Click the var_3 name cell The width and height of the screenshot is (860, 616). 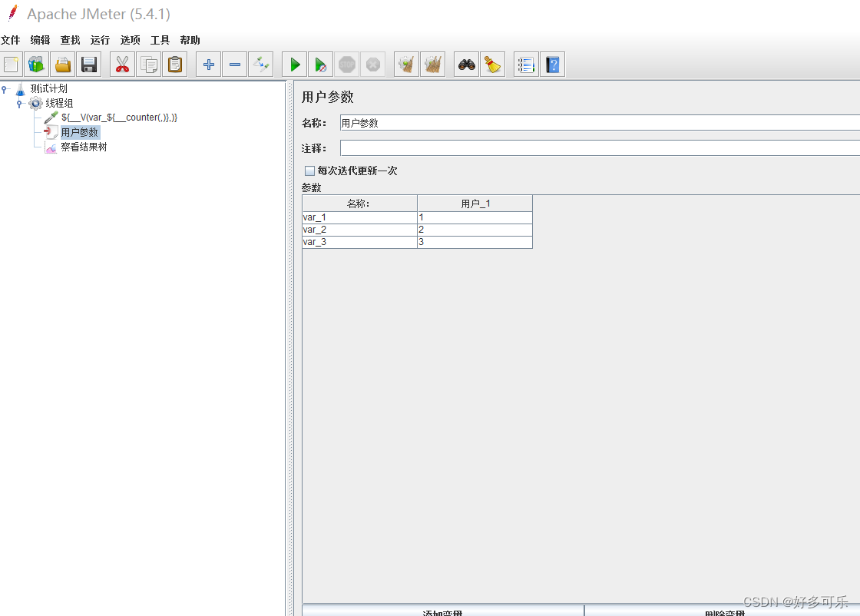tap(359, 242)
